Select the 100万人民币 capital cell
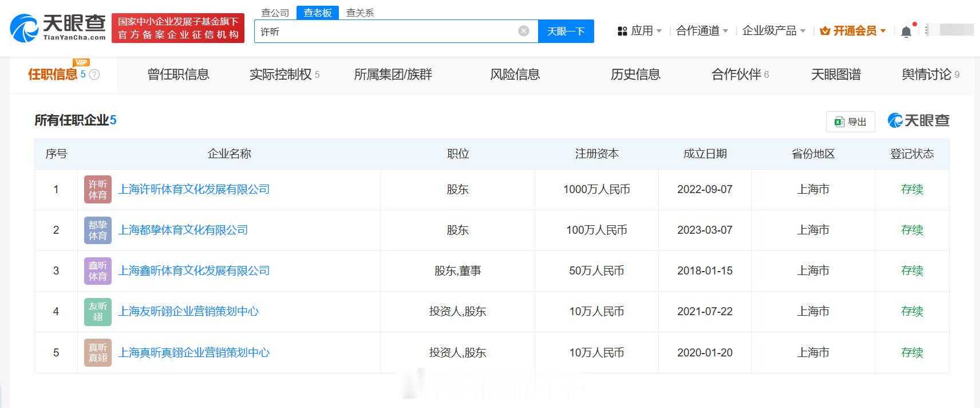Screen dimensions: 980x408 coord(596,230)
